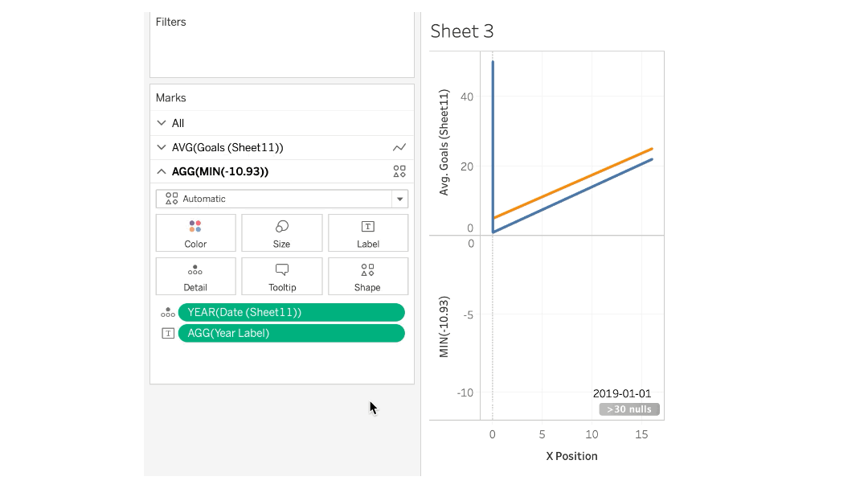Screen dimensions: 868x489
Task: Select the AGG(Year Label) pill
Action: 291,333
